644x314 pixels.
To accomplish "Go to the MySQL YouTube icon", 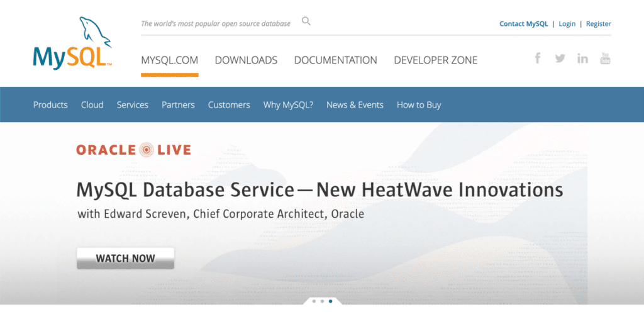I will 605,59.
